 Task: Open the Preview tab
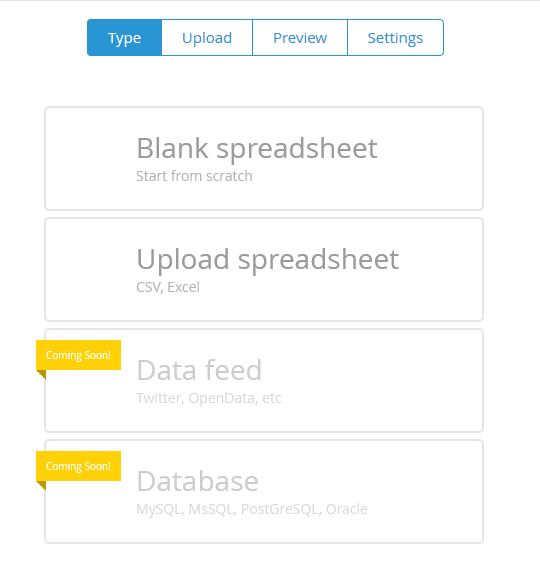pos(300,38)
